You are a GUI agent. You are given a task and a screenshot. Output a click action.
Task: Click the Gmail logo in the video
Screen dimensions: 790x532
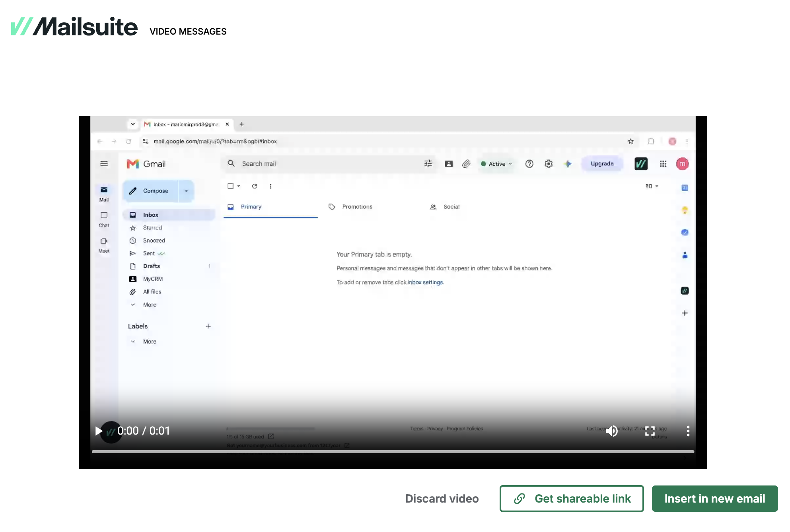(146, 164)
